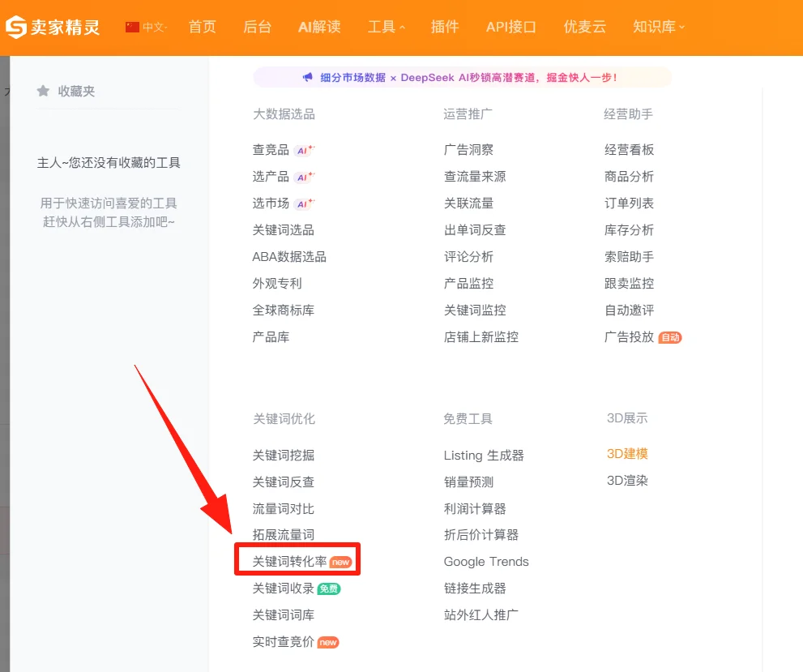803x672 pixels.
Task: Open the 查竞品 tool
Action: pos(271,150)
